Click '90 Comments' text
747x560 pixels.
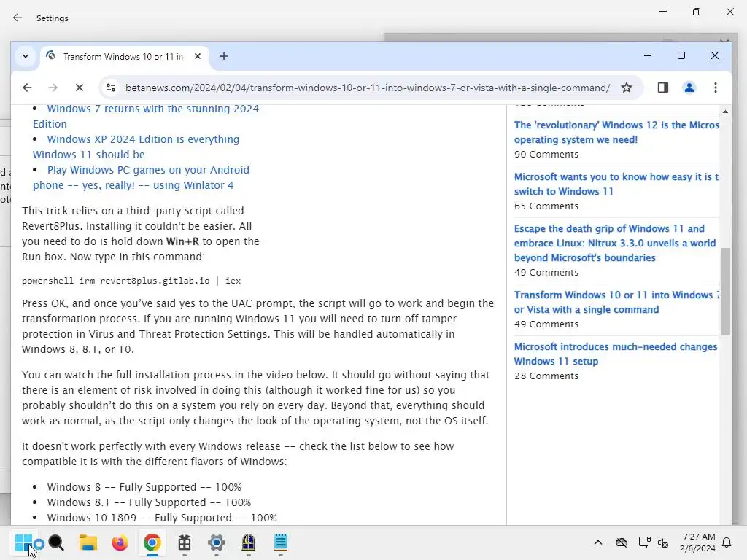coord(546,155)
